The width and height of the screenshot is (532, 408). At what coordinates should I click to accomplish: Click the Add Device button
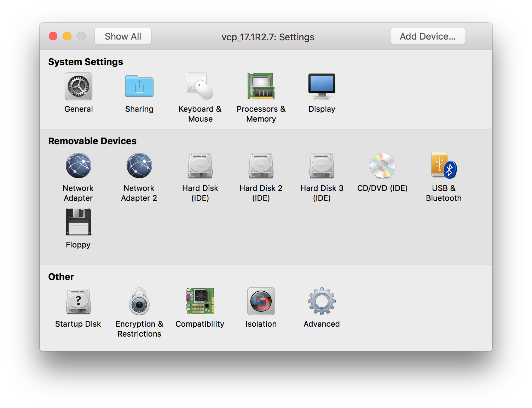(428, 36)
